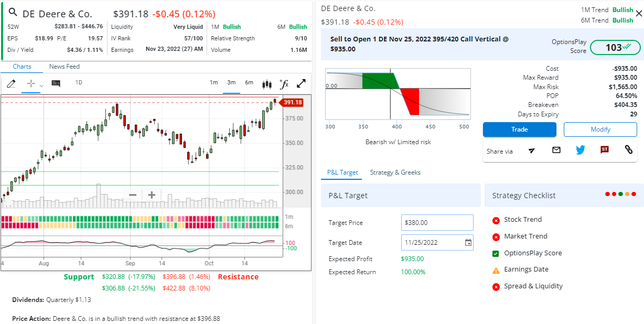The height and width of the screenshot is (324, 644).
Task: Open the 1D interval selector
Action: pos(79,82)
